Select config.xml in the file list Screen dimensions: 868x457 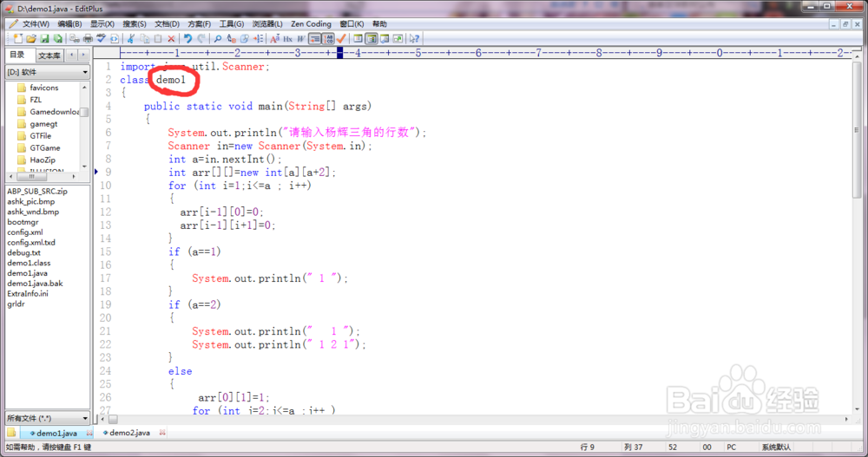click(x=25, y=232)
